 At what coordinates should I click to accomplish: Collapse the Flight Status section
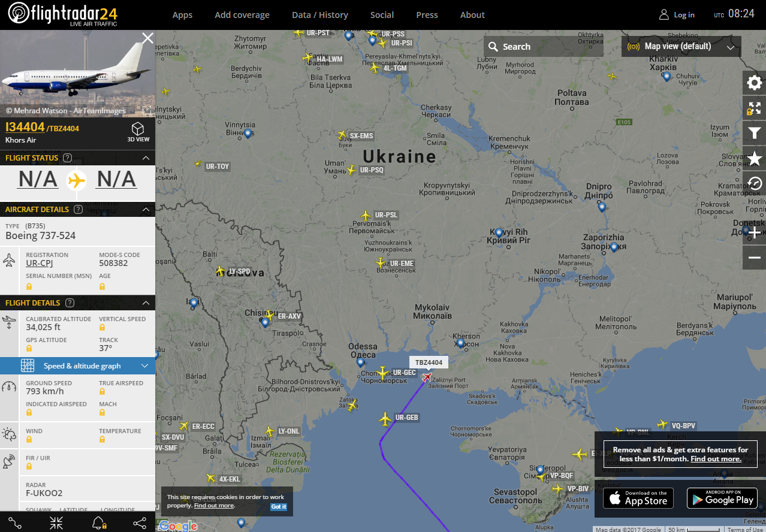[x=146, y=158]
